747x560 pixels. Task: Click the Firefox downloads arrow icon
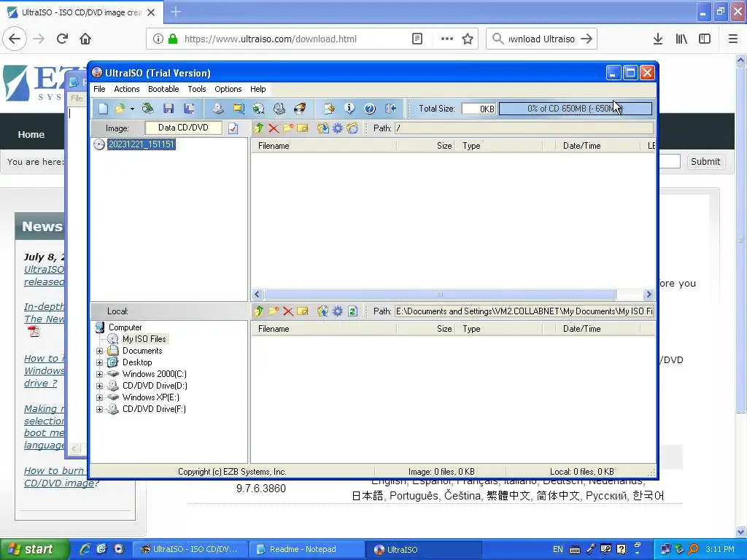point(657,39)
